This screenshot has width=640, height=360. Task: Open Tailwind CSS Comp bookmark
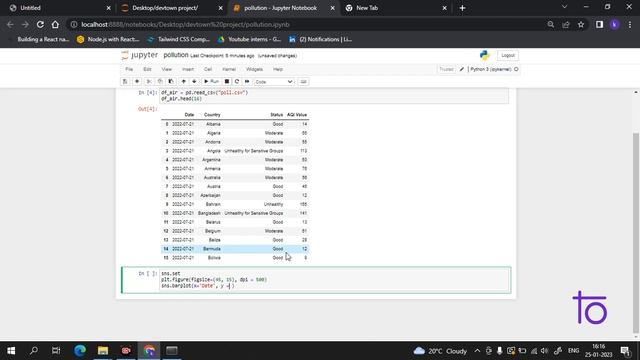click(x=178, y=39)
